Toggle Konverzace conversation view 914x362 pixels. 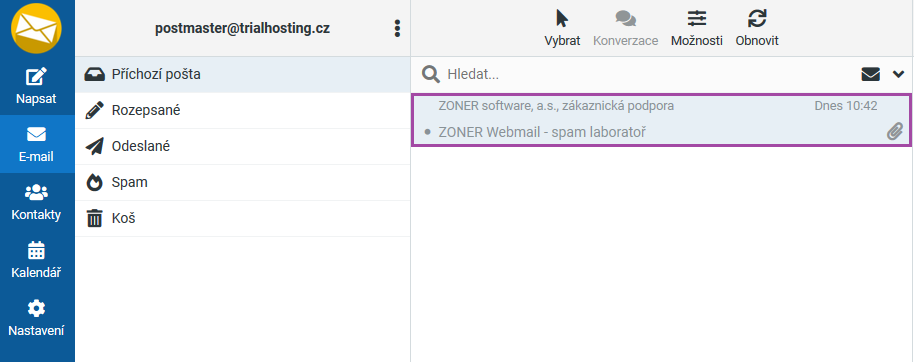click(x=625, y=28)
